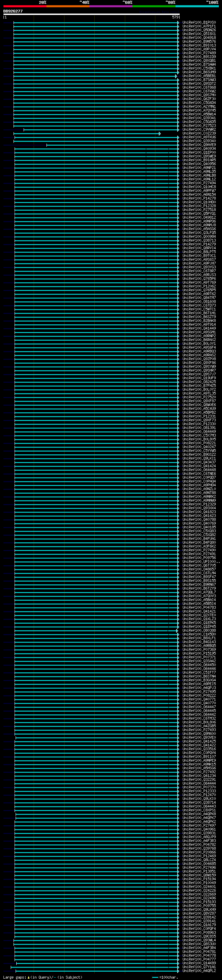
Task: Open hit UniRef100_A5BEB1
Action: (x=199, y=76)
